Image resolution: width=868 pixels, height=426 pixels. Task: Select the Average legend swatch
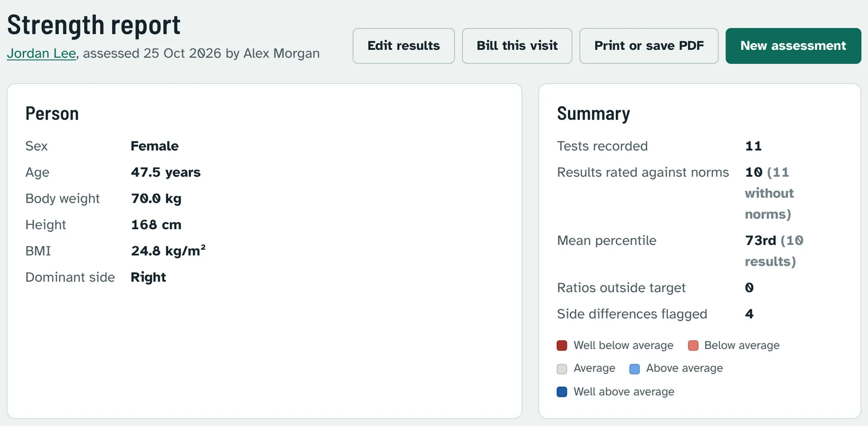(562, 369)
